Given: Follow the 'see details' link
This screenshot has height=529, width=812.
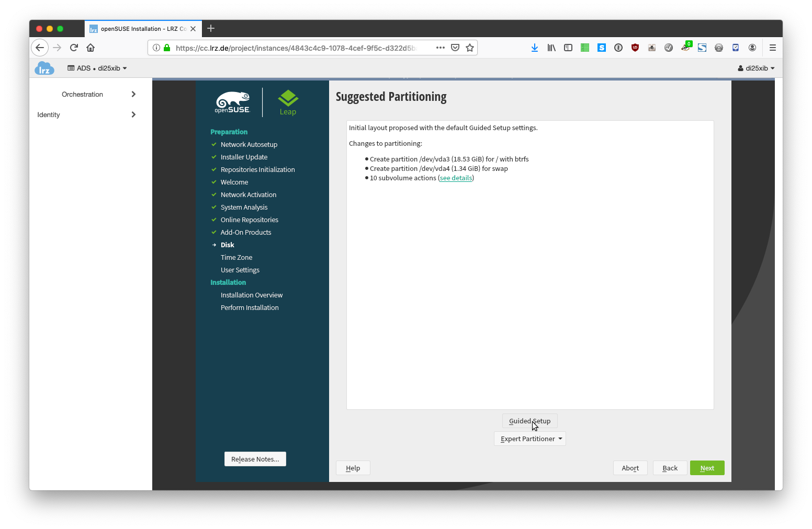Looking at the screenshot, I should tap(456, 178).
